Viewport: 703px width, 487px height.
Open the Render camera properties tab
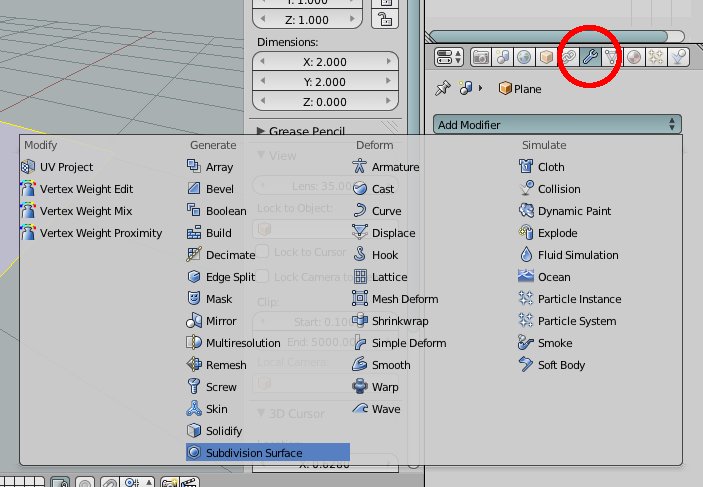coord(481,57)
